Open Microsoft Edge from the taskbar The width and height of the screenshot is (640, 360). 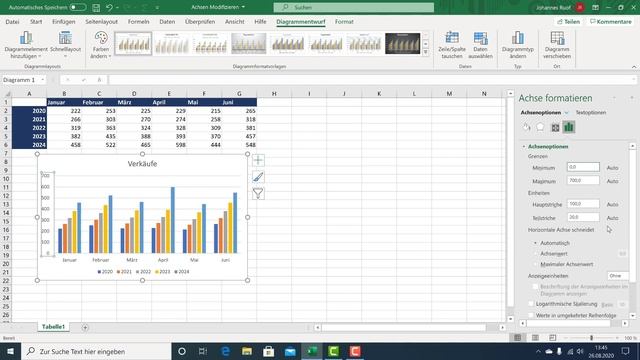[x=225, y=351]
